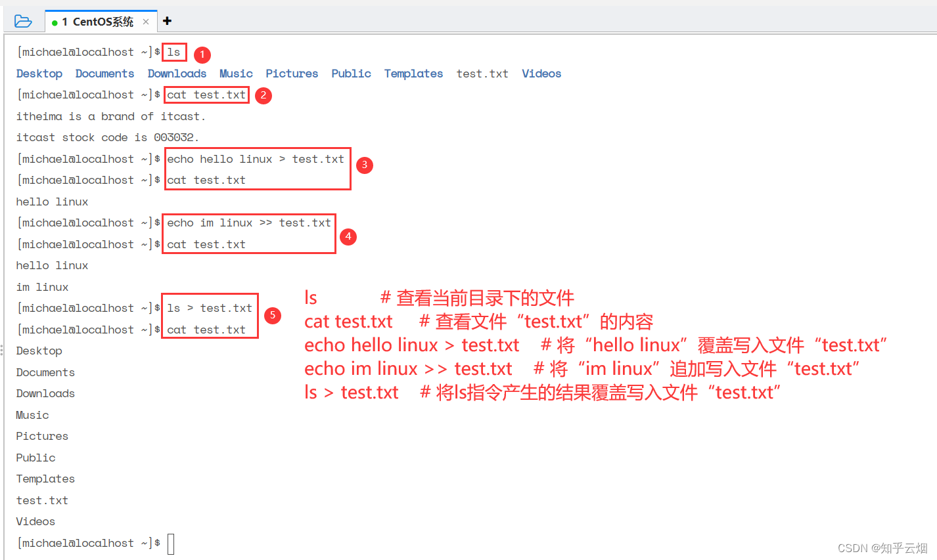
Task: Click 'test.txt' in the first ls output row
Action: click(x=482, y=74)
